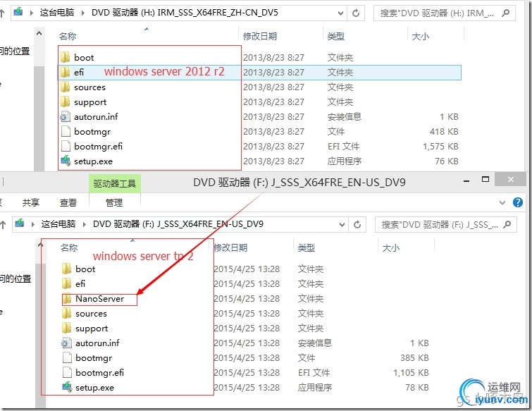Screen dimensions: 532x411
Task: Sort by 修改日期 column in H: drive window
Action: [x=260, y=36]
